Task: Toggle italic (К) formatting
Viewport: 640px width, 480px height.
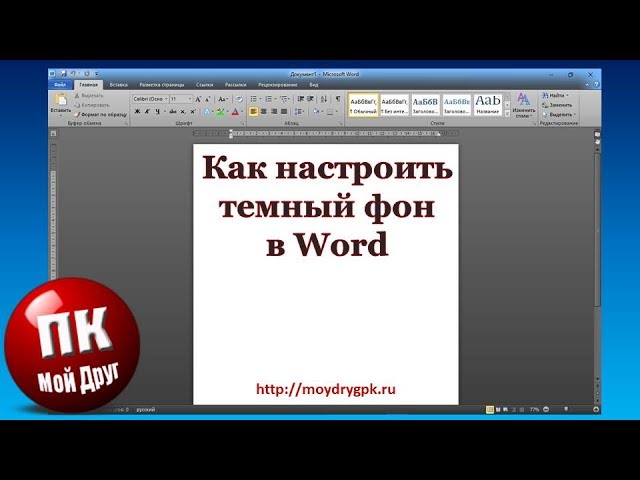Action: click(x=147, y=111)
